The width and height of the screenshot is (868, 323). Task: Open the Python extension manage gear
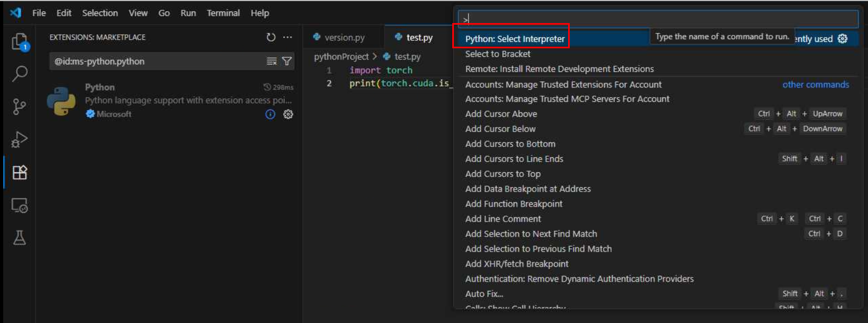pos(288,114)
